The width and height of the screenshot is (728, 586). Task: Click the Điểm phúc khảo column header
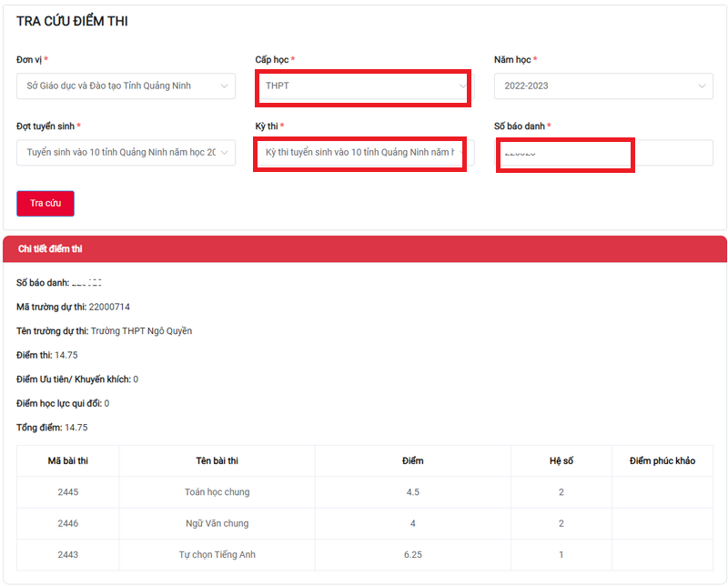[662, 461]
